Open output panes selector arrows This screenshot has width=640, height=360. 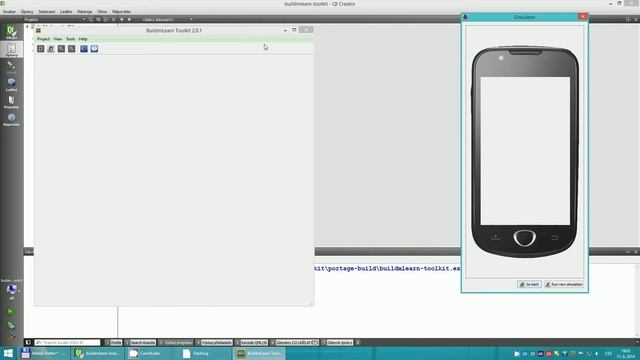(358, 342)
